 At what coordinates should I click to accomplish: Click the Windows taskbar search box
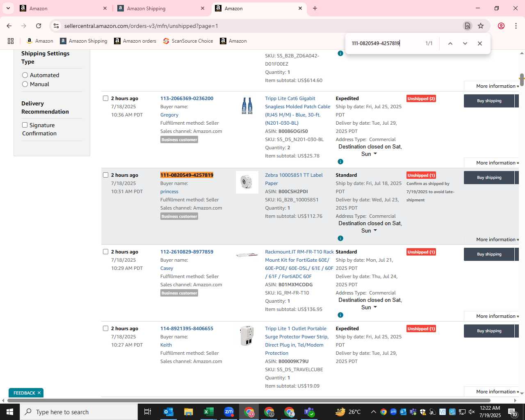(x=79, y=412)
